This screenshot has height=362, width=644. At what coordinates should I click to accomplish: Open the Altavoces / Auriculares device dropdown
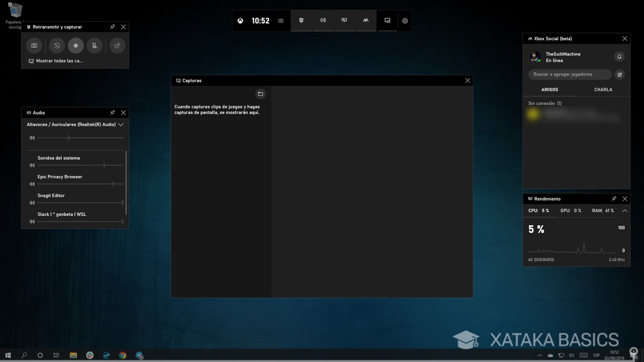point(121,124)
